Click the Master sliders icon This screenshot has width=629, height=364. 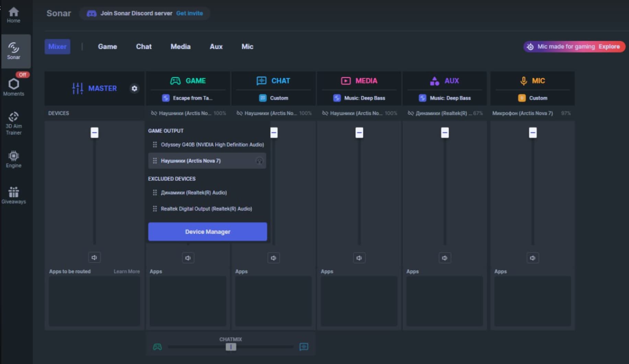78,89
